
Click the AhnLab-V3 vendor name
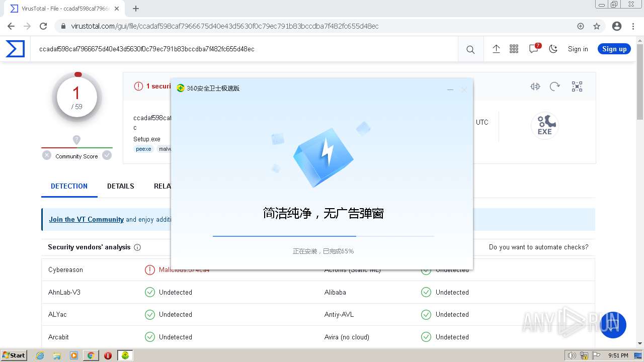(64, 292)
